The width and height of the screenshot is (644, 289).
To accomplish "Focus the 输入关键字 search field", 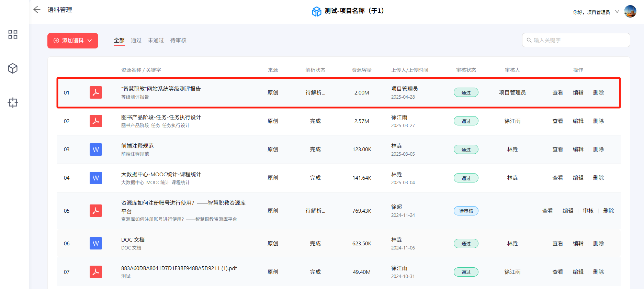I will (580, 40).
